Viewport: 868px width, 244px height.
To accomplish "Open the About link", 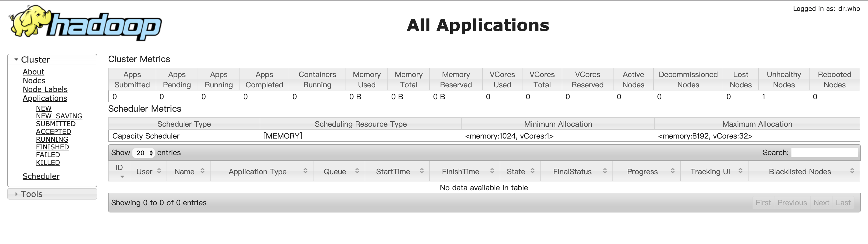I will click(x=33, y=72).
